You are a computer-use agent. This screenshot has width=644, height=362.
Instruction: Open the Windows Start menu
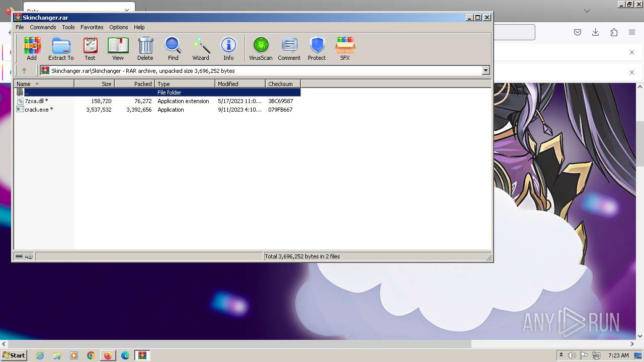click(14, 355)
